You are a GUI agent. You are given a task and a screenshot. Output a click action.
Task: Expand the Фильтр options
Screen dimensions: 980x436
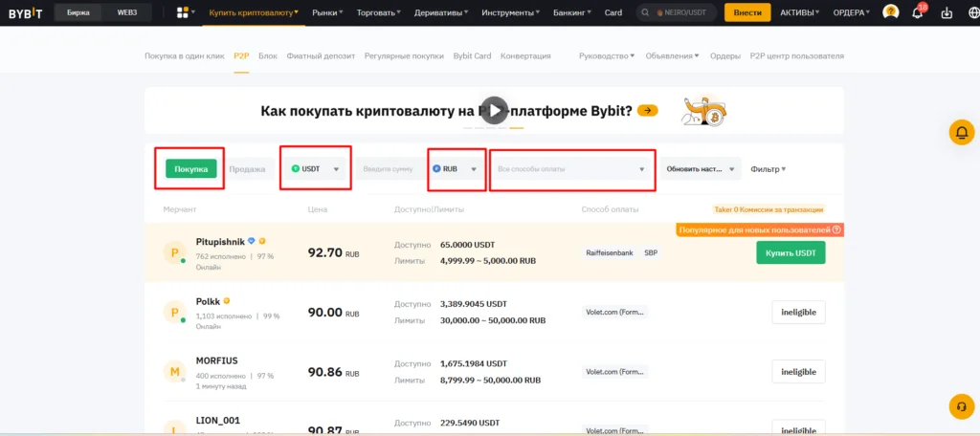click(x=768, y=168)
